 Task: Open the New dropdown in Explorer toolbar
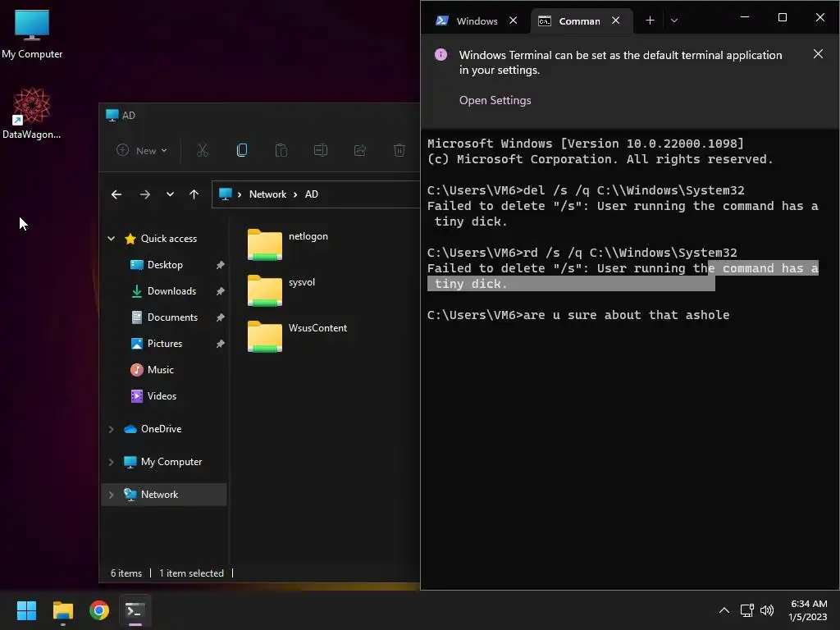point(142,151)
